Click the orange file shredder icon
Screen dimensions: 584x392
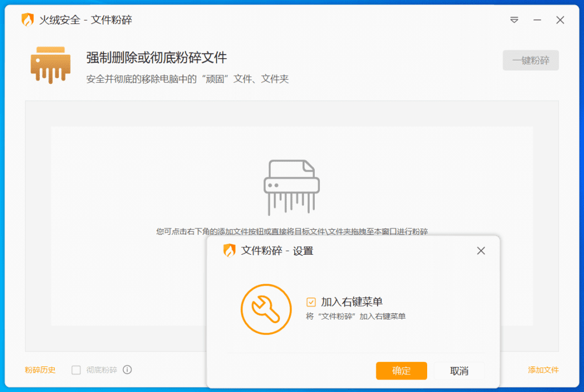51,65
